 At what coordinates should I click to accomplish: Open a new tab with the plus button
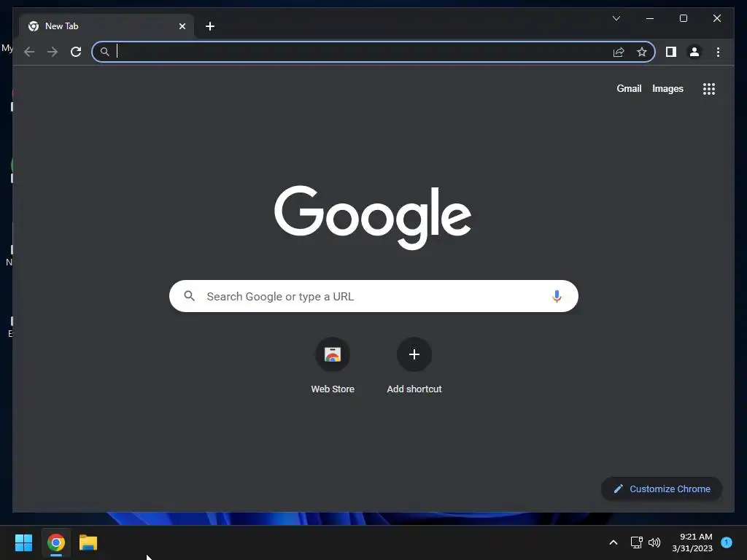point(210,26)
